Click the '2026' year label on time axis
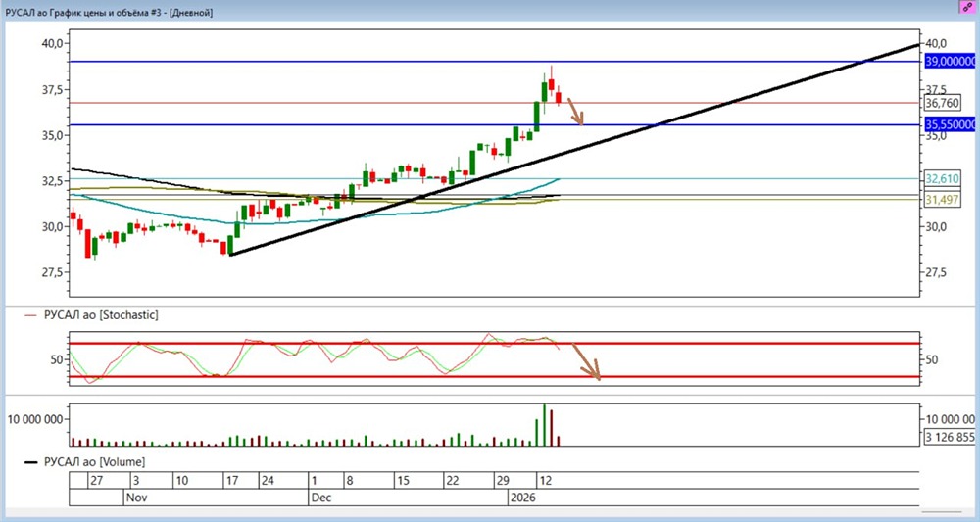980x522 pixels. (x=522, y=498)
